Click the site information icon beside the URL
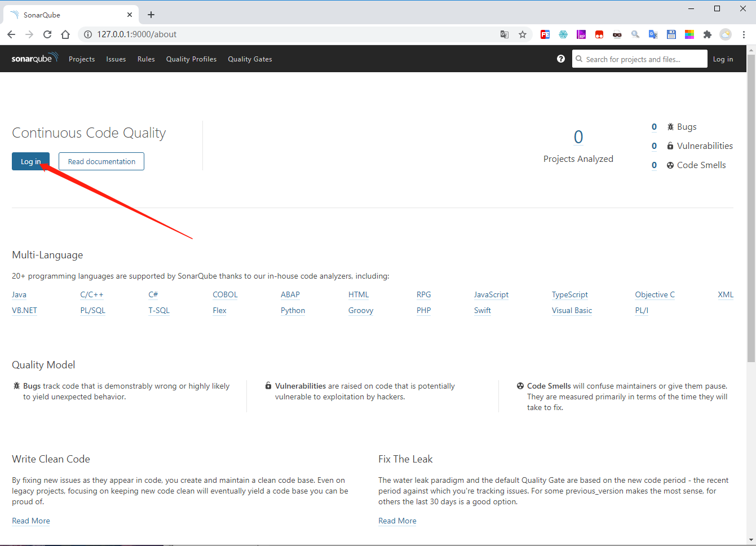Image resolution: width=756 pixels, height=546 pixels. tap(87, 34)
